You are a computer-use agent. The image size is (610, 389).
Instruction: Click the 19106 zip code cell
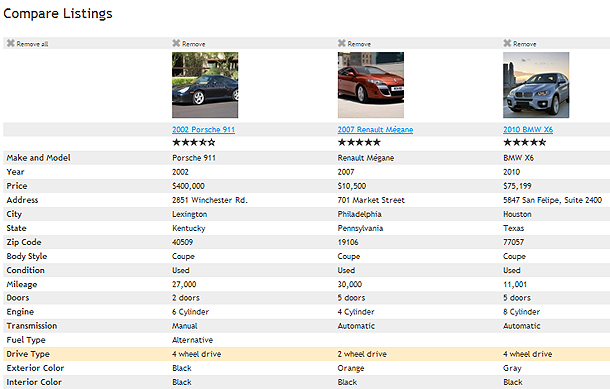click(x=348, y=242)
